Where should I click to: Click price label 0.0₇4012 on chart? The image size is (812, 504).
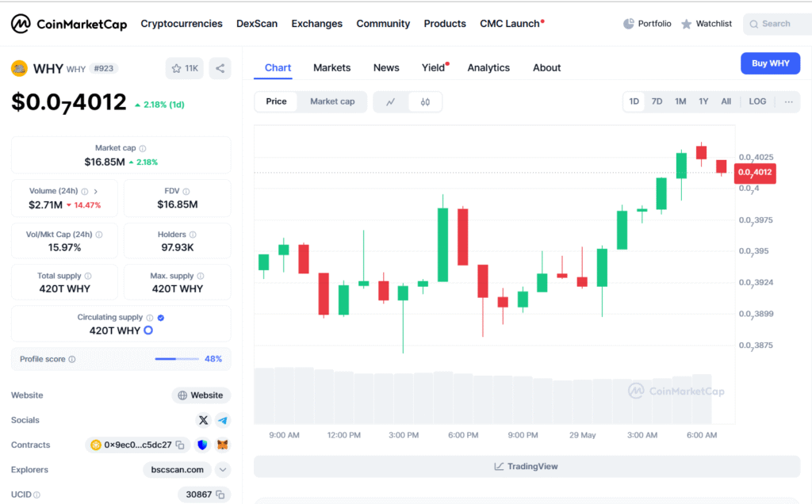pyautogui.click(x=755, y=173)
